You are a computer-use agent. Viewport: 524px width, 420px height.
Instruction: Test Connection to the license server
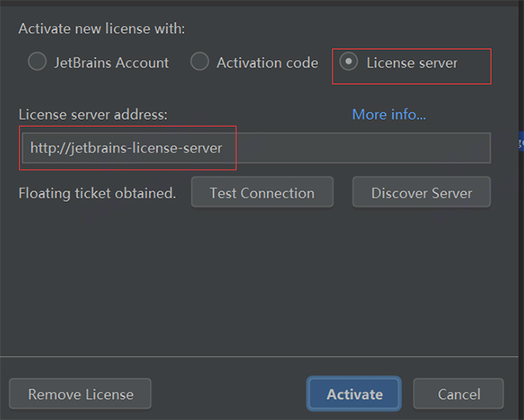(262, 192)
